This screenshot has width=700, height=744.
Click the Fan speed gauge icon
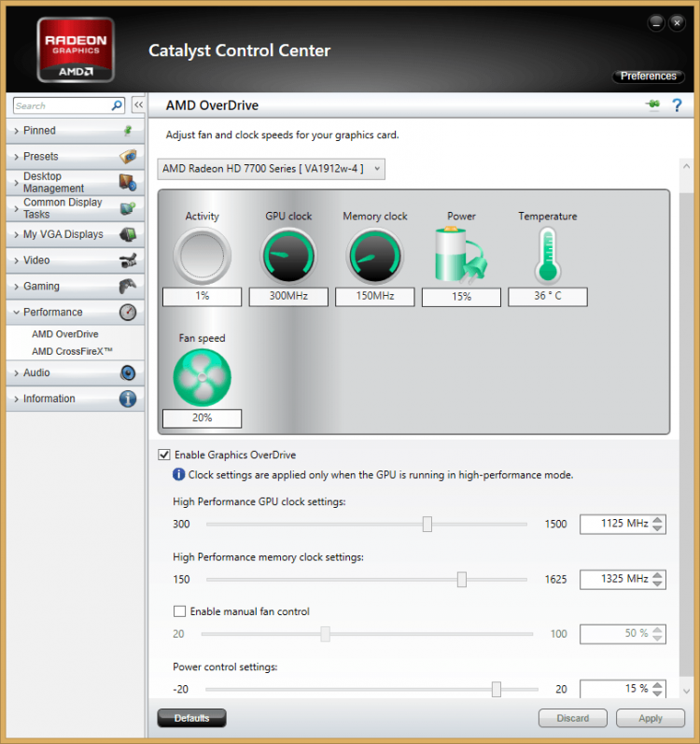[202, 376]
